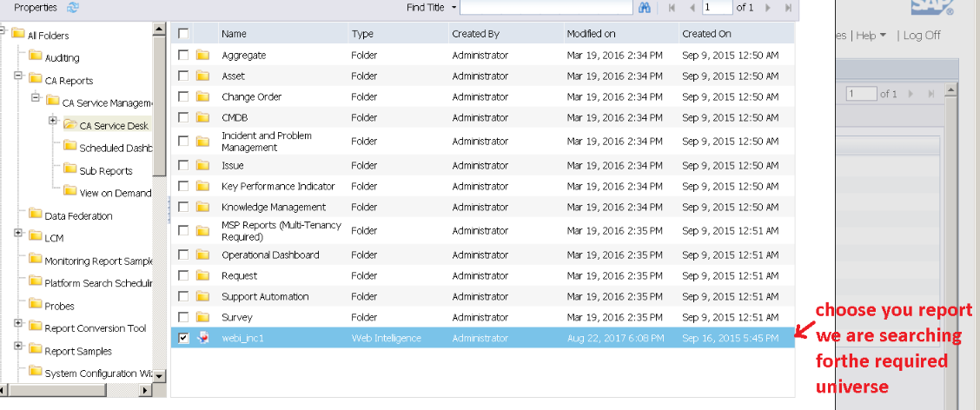980x410 pixels.
Task: Go to first page arrow in file list toolbar
Action: coord(672,8)
